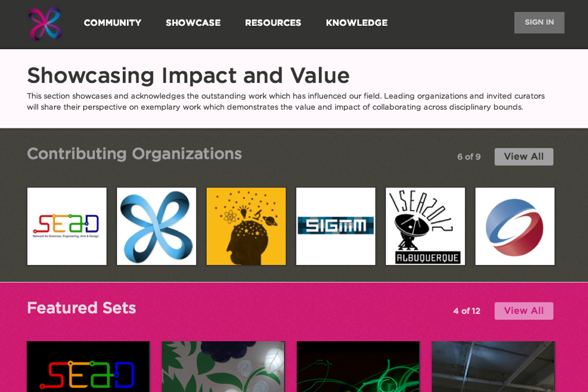Open the SEAD network organization logo

click(67, 226)
